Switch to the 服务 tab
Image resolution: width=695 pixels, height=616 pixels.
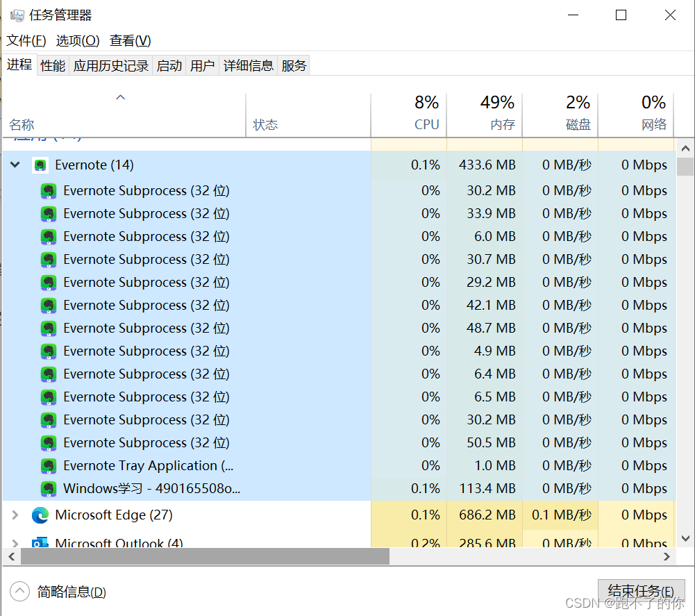(x=294, y=66)
